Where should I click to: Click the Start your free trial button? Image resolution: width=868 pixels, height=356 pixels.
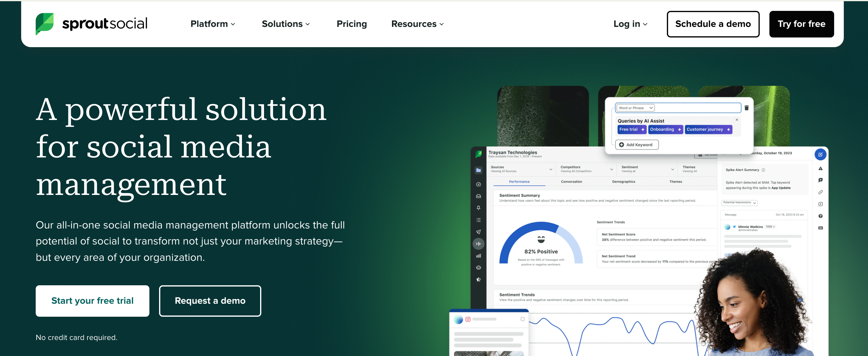point(92,301)
